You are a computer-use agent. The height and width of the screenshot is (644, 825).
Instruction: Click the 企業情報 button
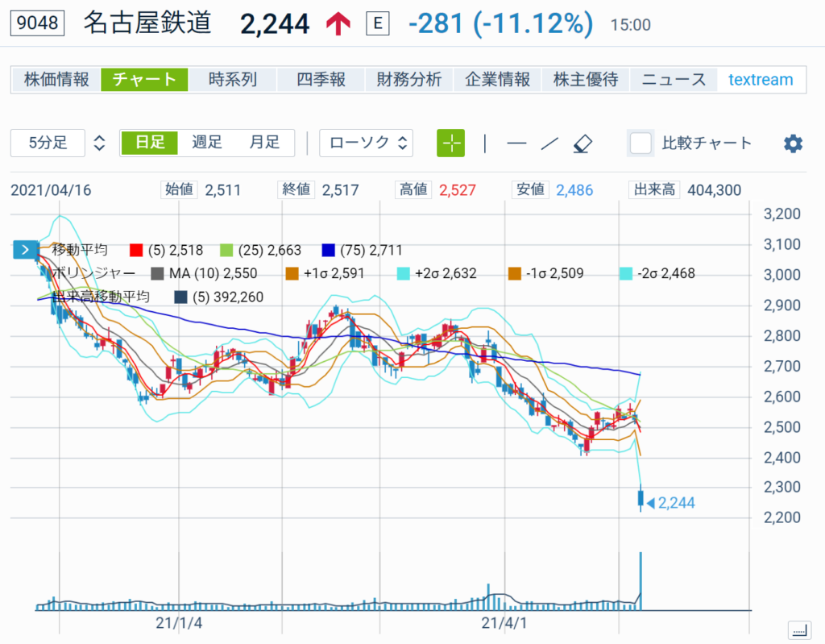point(497,80)
